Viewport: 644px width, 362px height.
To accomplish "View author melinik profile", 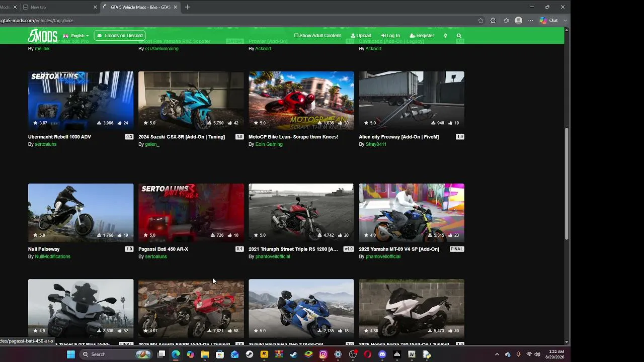I will point(42,49).
